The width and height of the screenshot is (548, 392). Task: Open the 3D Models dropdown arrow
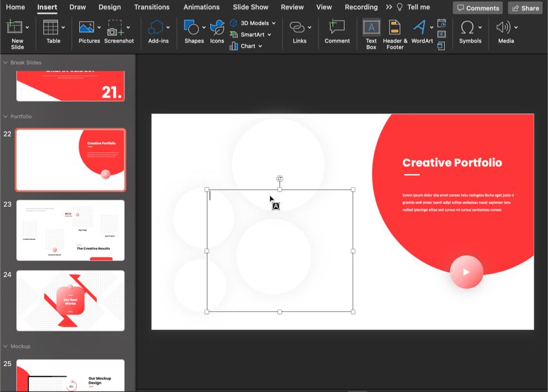[273, 23]
